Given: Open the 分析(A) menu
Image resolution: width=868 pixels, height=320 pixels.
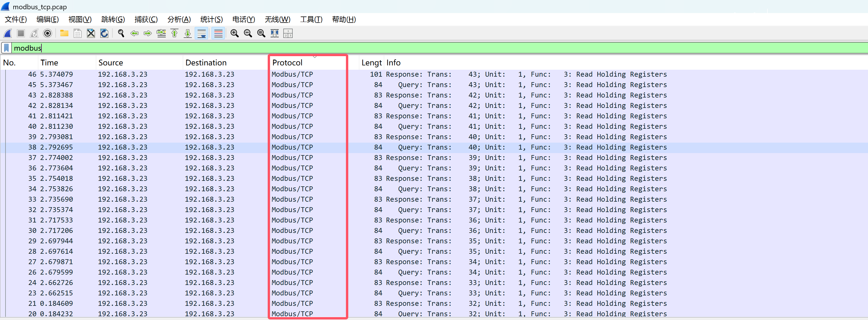Looking at the screenshot, I should (x=179, y=19).
